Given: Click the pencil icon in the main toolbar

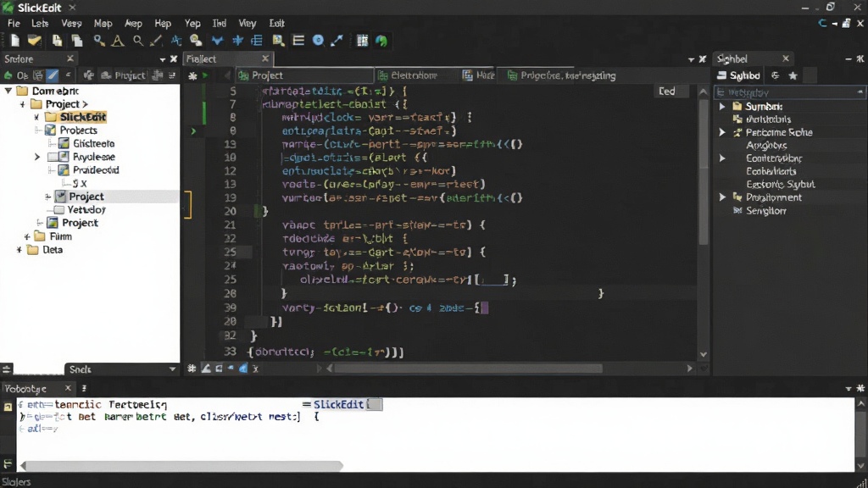Looking at the screenshot, I should 156,41.
